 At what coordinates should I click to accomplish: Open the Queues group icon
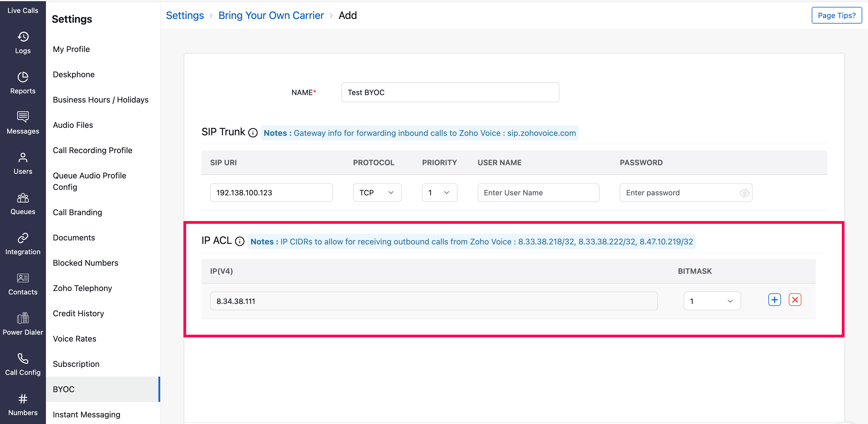click(23, 198)
